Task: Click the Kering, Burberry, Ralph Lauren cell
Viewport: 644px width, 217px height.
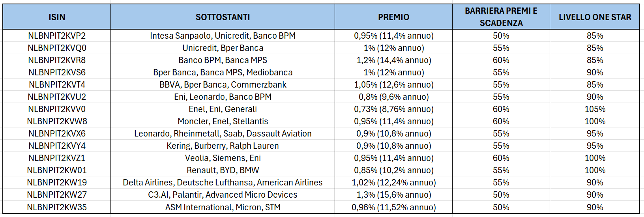Action: pyautogui.click(x=223, y=146)
